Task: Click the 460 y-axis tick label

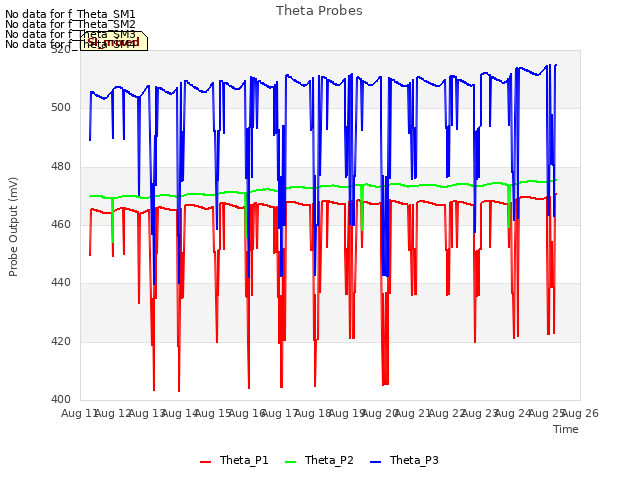Action: [x=61, y=225]
